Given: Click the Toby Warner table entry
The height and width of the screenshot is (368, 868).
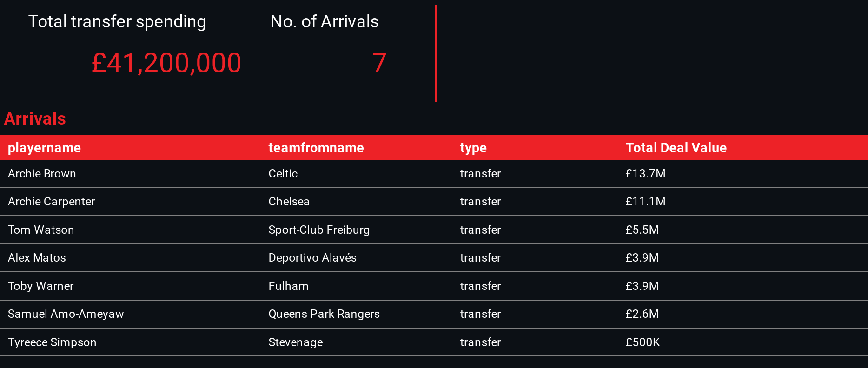Looking at the screenshot, I should coord(40,286).
